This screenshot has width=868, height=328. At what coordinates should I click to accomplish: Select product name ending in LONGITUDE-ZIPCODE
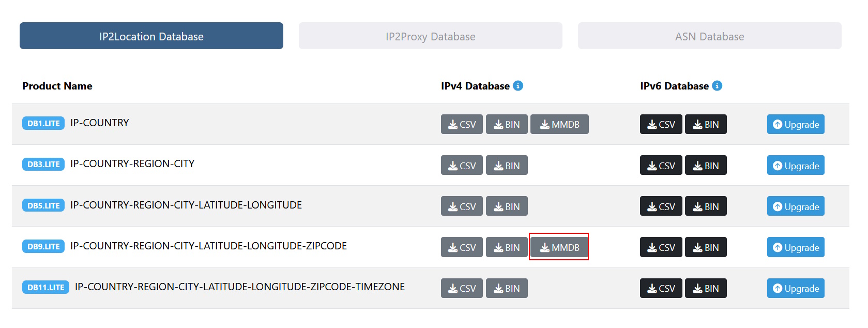(x=208, y=246)
